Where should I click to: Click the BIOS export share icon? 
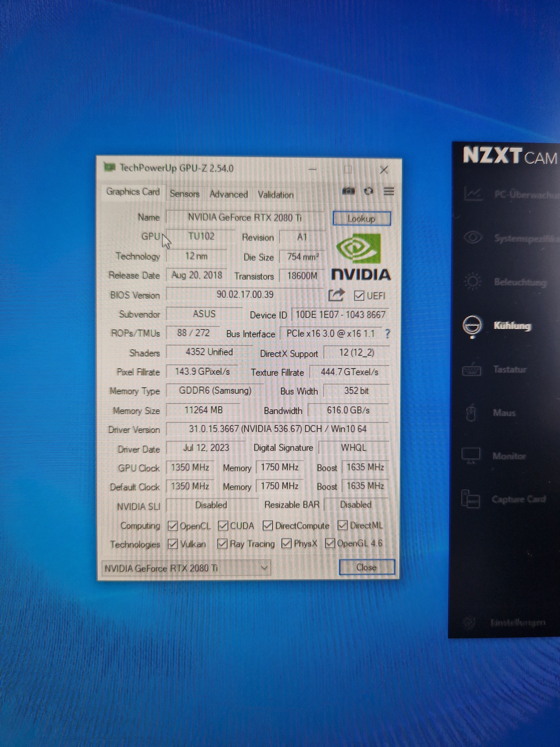(336, 295)
